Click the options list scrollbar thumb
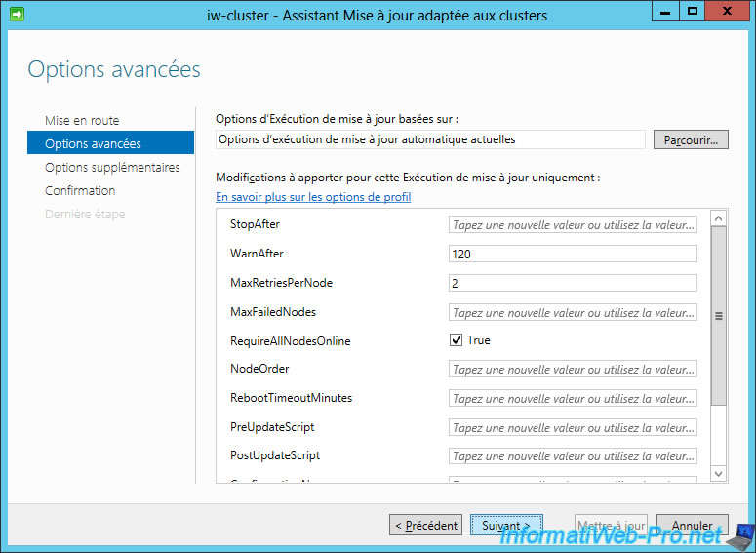 pos(719,315)
